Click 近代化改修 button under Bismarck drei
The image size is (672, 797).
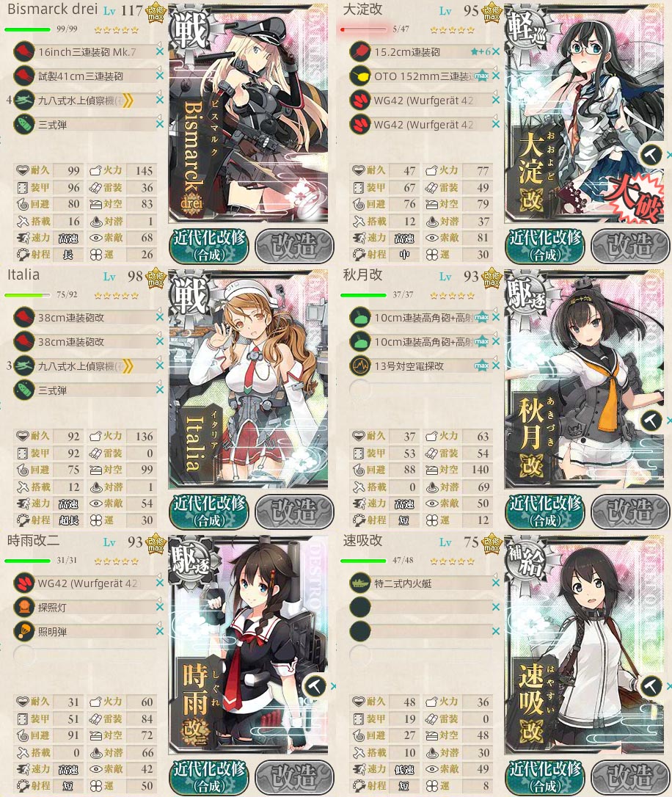pos(209,246)
